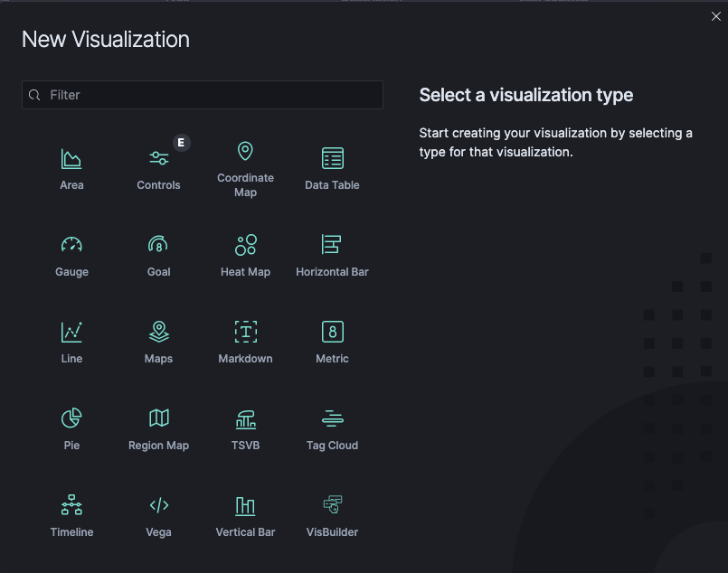Close the New Visualization dialog

(716, 16)
